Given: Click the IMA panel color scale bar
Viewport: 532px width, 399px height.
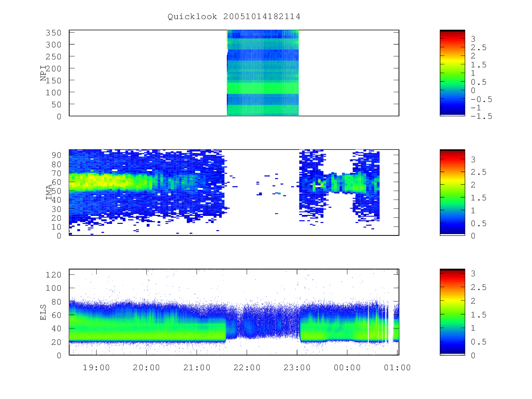Looking at the screenshot, I should [452, 192].
